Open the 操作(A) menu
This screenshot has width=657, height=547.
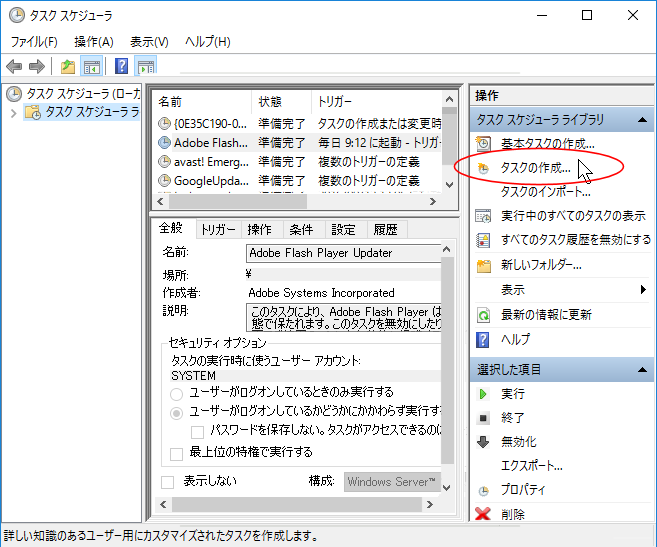pyautogui.click(x=93, y=42)
